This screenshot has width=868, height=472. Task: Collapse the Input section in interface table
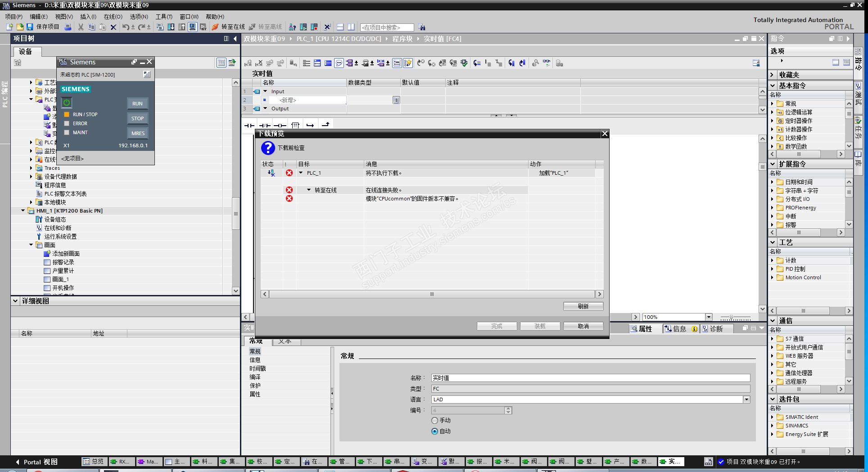(x=265, y=91)
